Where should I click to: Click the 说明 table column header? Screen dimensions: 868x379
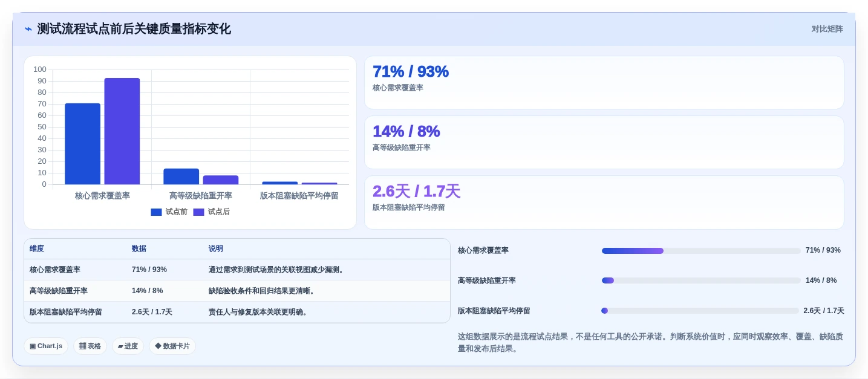[x=216, y=248]
